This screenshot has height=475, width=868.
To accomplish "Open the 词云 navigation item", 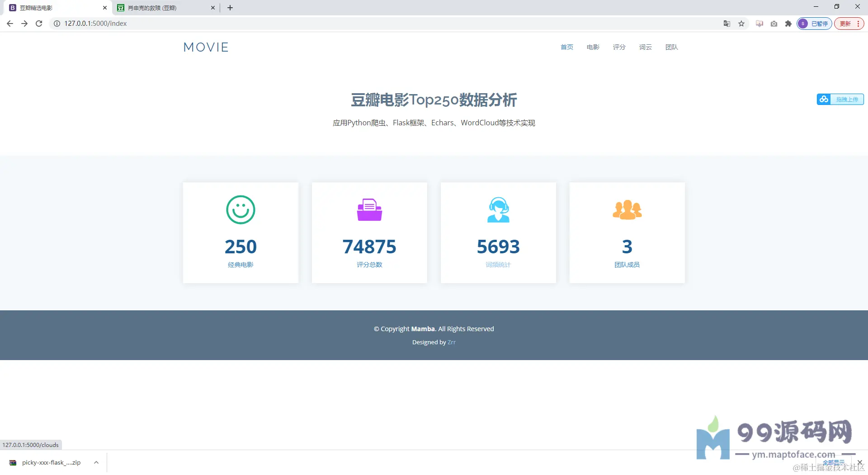I will pos(646,47).
